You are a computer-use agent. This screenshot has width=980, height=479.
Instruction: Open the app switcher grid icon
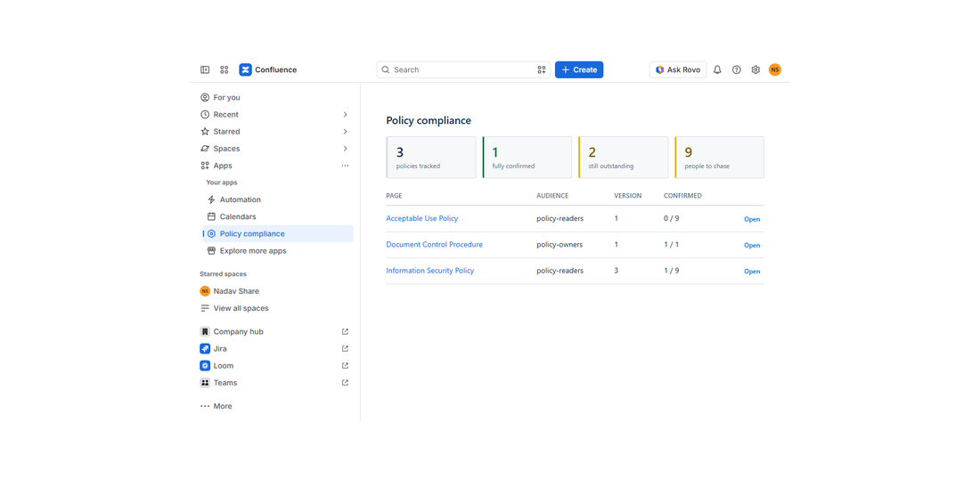tap(225, 70)
